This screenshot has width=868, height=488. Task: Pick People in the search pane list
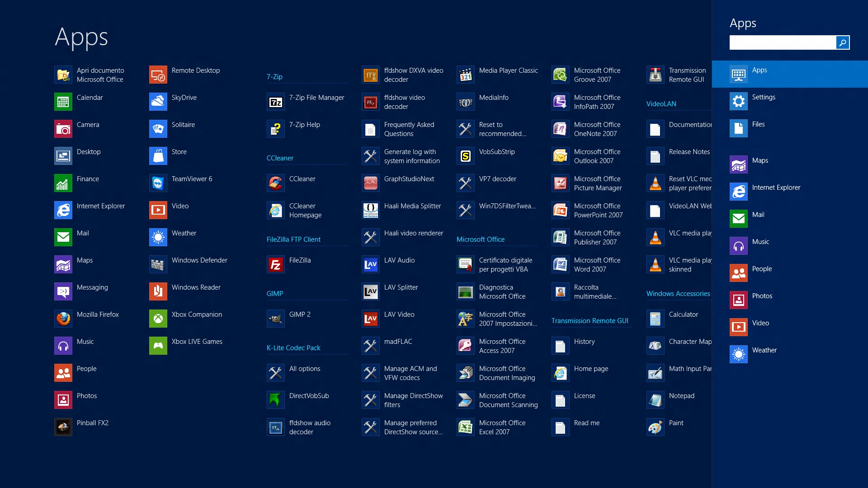click(x=790, y=273)
